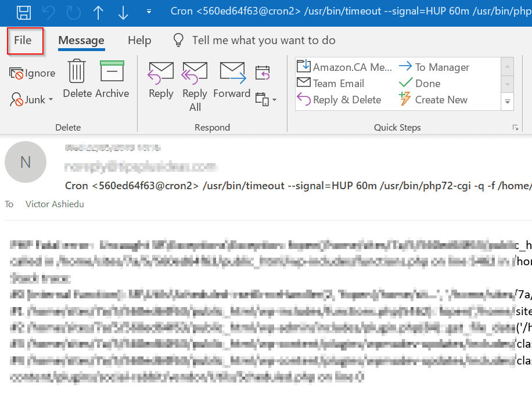Click the Ignore conversation button
The width and height of the screenshot is (532, 415).
(x=33, y=73)
